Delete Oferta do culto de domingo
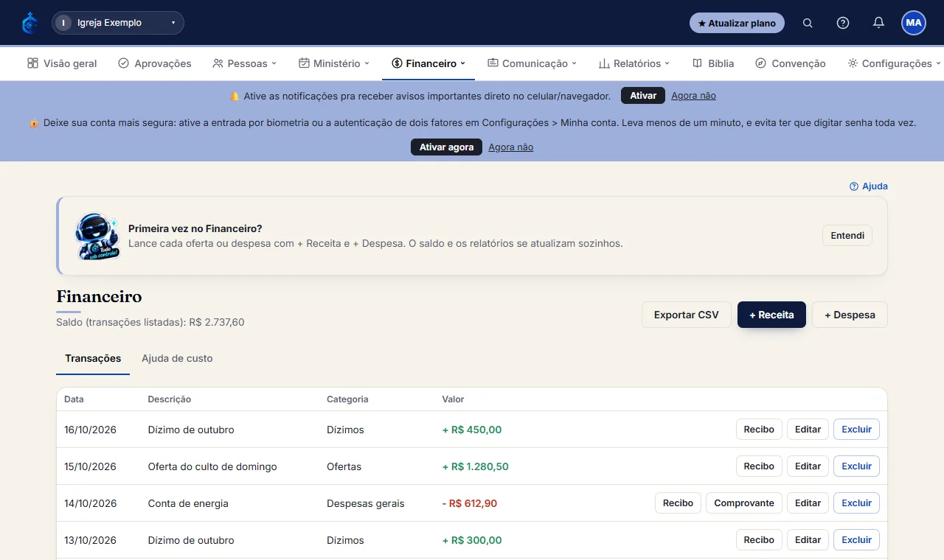The width and height of the screenshot is (944, 560). (x=856, y=466)
